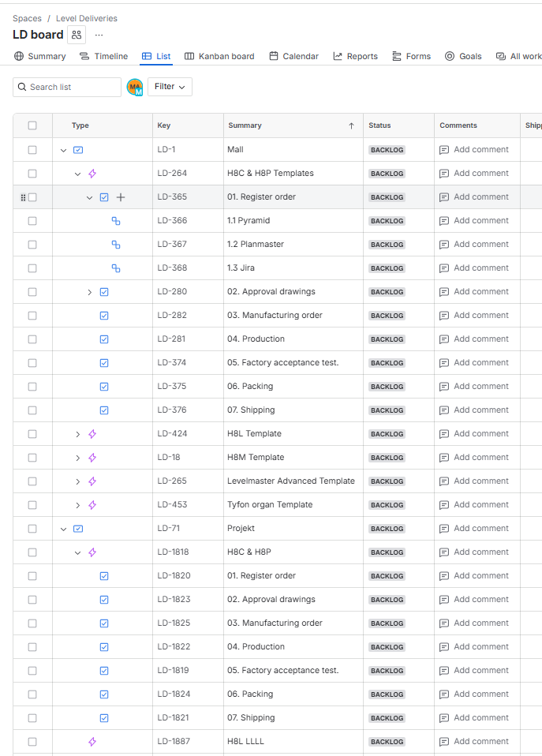Click the plus icon to add subtask under LD-365

point(120,196)
